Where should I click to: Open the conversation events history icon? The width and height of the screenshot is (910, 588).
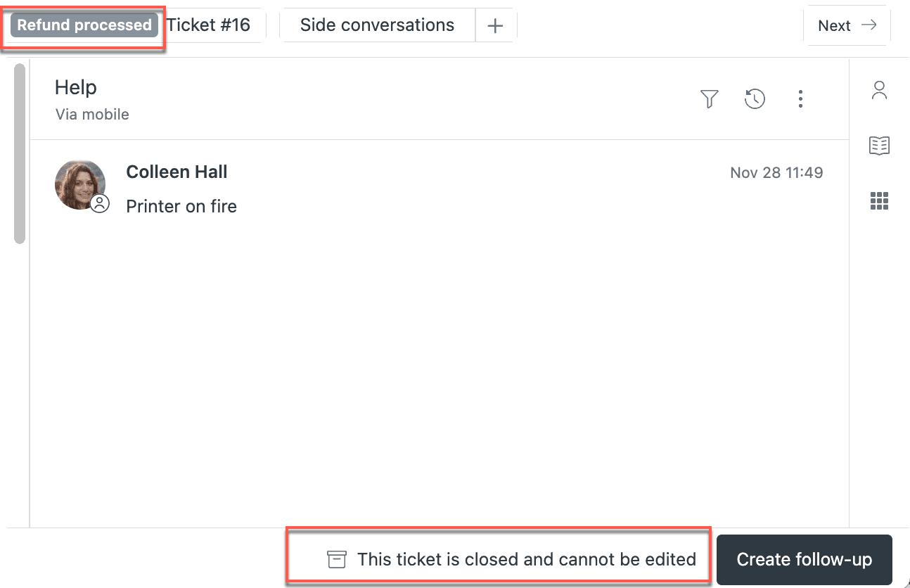tap(755, 99)
